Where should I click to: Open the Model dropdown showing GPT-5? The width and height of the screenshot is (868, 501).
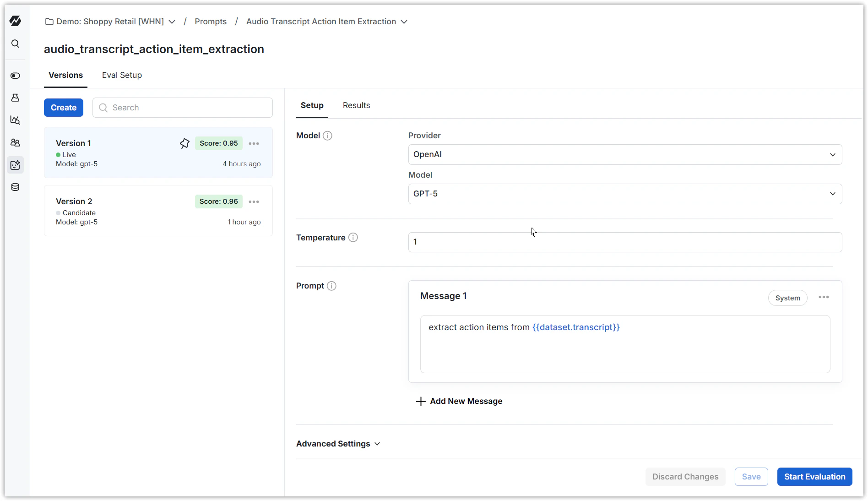point(625,194)
